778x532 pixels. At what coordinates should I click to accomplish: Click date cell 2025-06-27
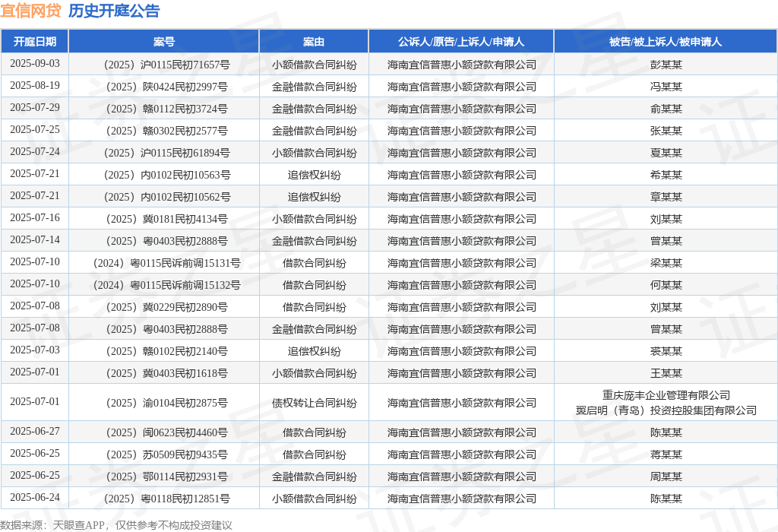pyautogui.click(x=35, y=431)
